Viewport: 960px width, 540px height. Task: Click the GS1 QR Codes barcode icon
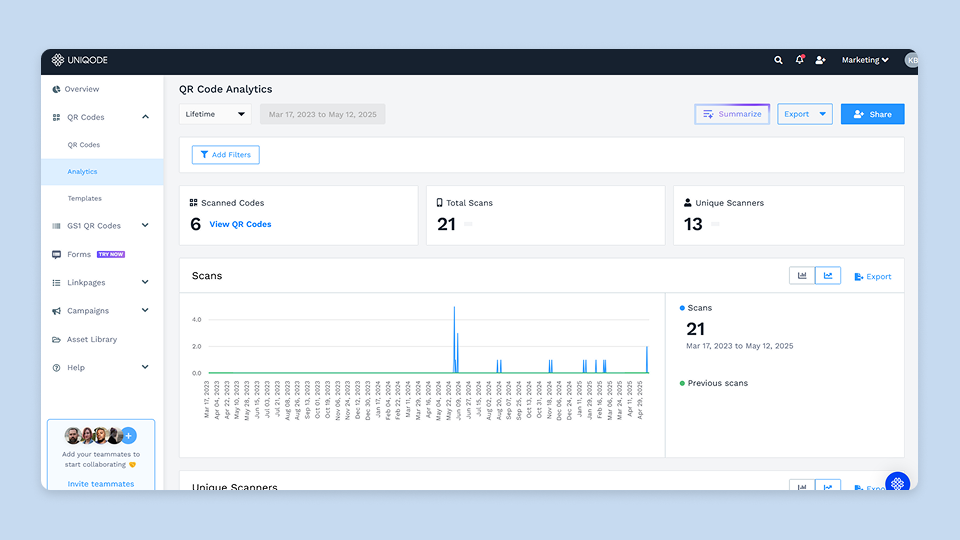(56, 226)
